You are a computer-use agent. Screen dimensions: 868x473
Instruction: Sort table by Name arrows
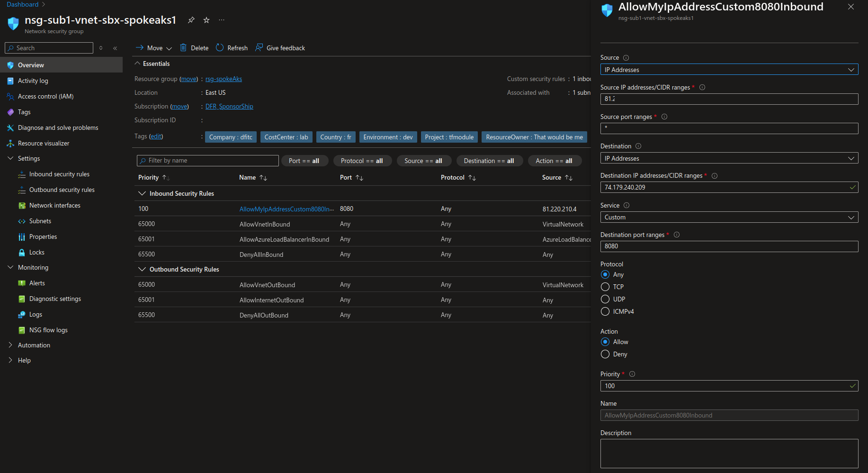pyautogui.click(x=263, y=177)
